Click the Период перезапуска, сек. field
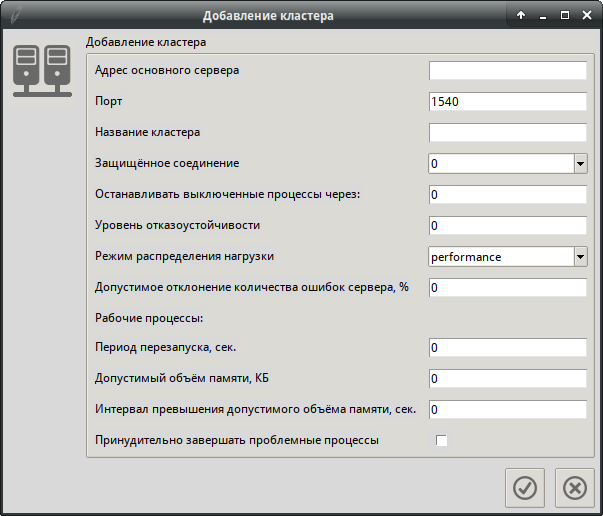 click(507, 348)
